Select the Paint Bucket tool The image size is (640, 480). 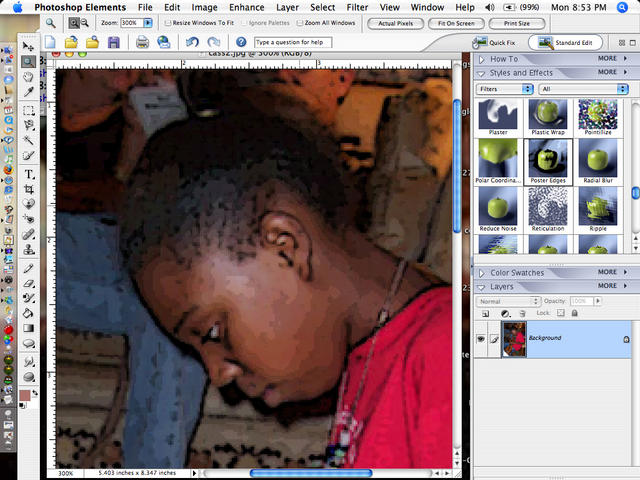(x=28, y=313)
